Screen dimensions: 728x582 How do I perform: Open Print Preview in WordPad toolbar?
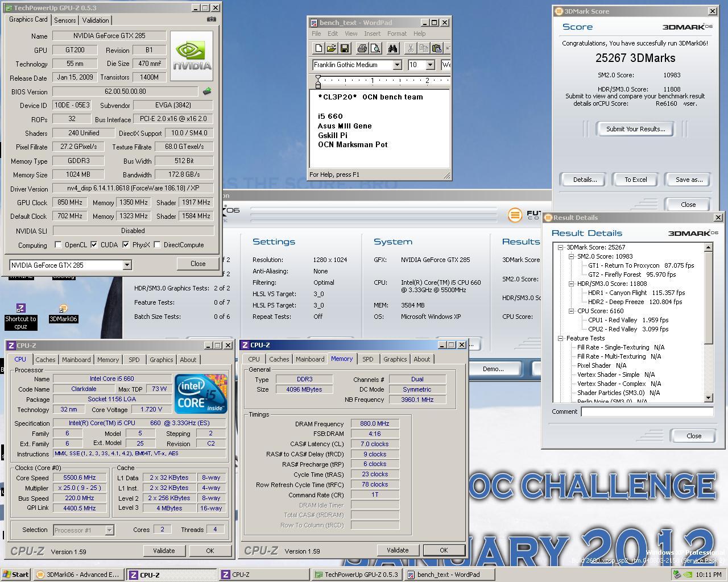375,49
